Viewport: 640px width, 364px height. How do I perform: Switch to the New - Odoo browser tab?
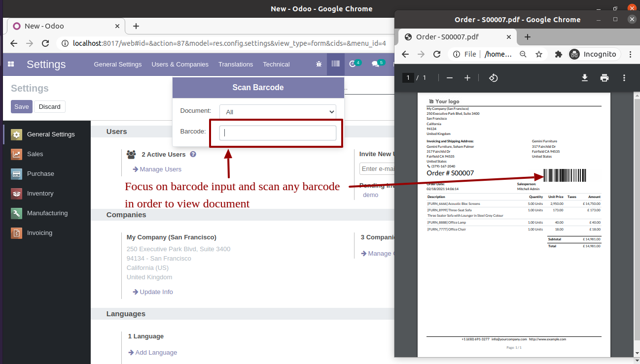pyautogui.click(x=67, y=26)
